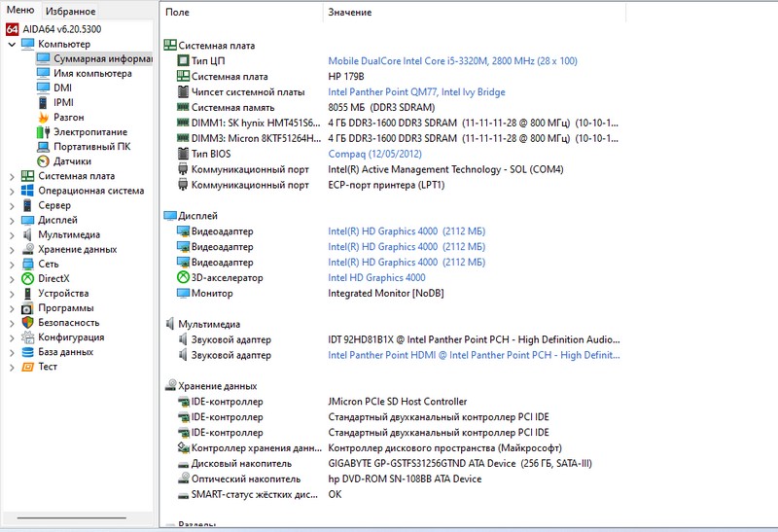The width and height of the screenshot is (778, 532).
Task: Select the Безопасность shield icon
Action: 27,323
